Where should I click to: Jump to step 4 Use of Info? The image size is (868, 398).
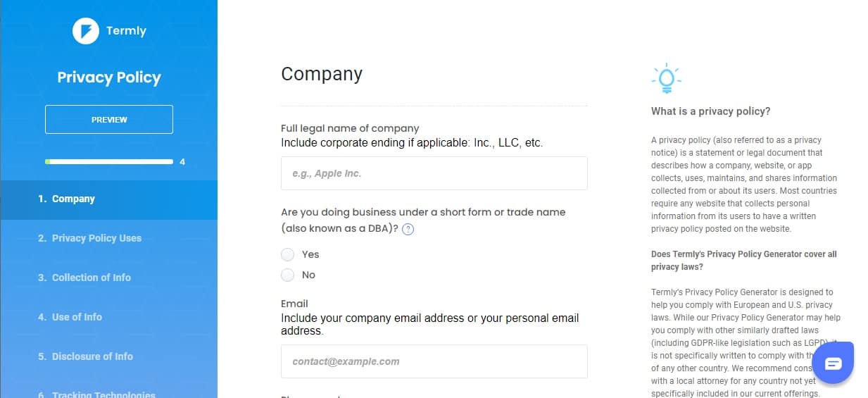pos(109,318)
